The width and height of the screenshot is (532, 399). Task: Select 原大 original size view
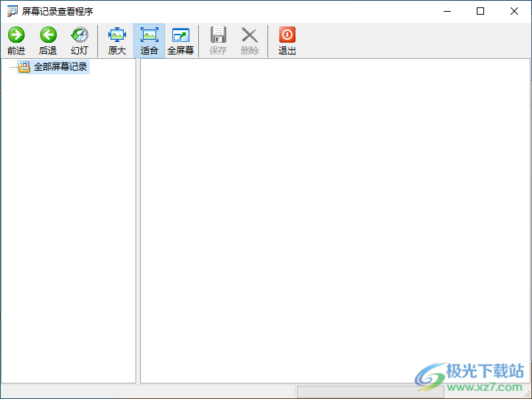pos(117,40)
